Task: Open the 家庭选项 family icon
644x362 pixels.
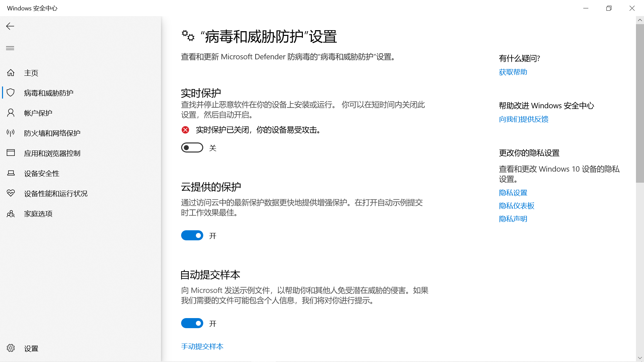Action: (11, 214)
